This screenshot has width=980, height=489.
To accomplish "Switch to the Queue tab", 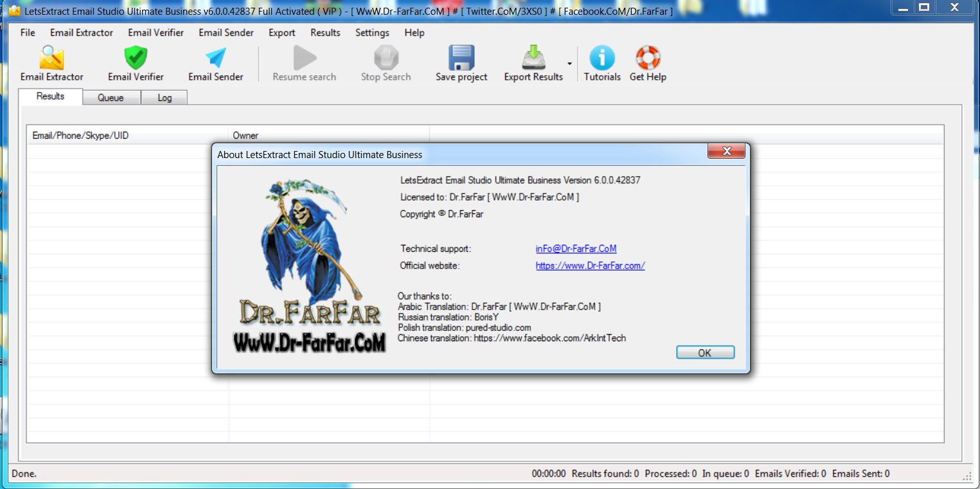I will (111, 98).
